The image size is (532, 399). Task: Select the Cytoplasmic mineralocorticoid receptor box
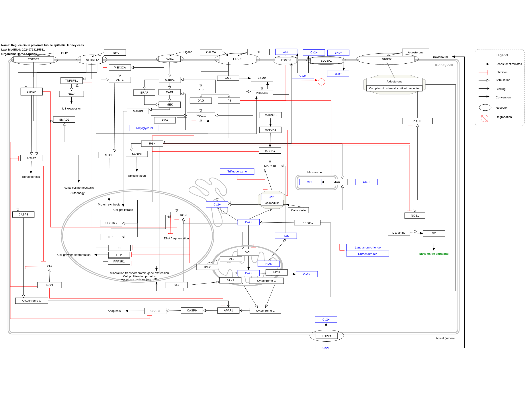coord(395,88)
